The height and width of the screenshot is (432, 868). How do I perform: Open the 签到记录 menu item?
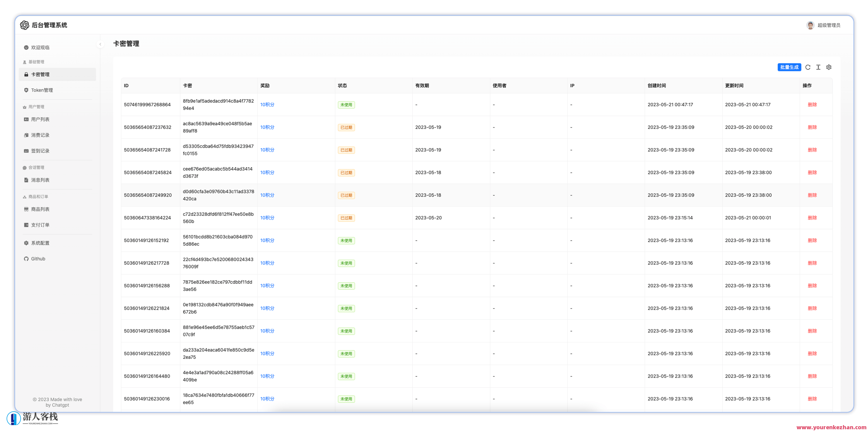pos(40,151)
